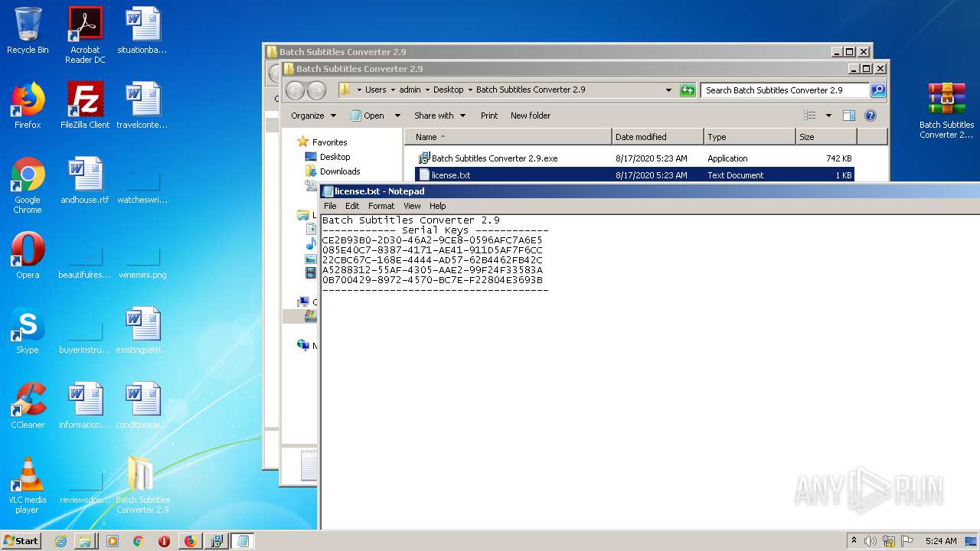This screenshot has height=551, width=980.
Task: Open Notepad Edit menu
Action: [x=352, y=206]
